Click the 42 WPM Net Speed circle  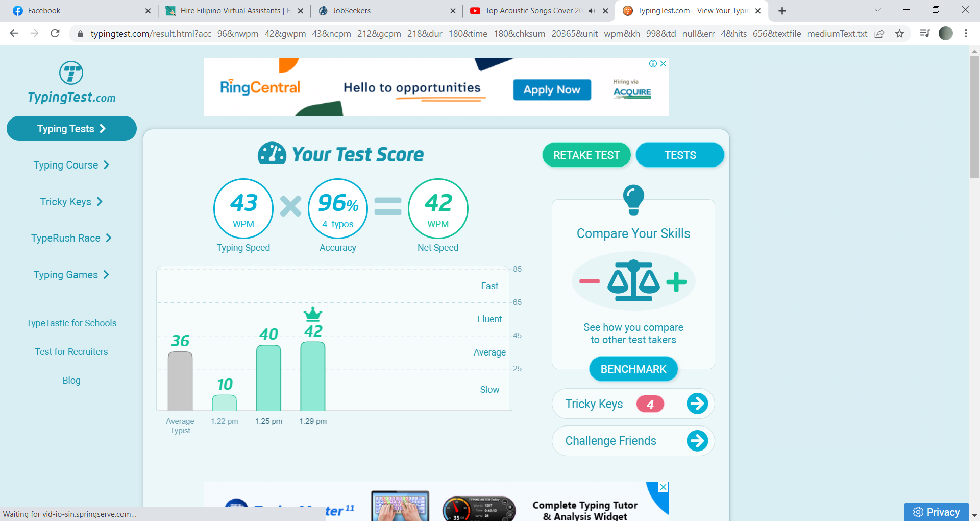438,208
